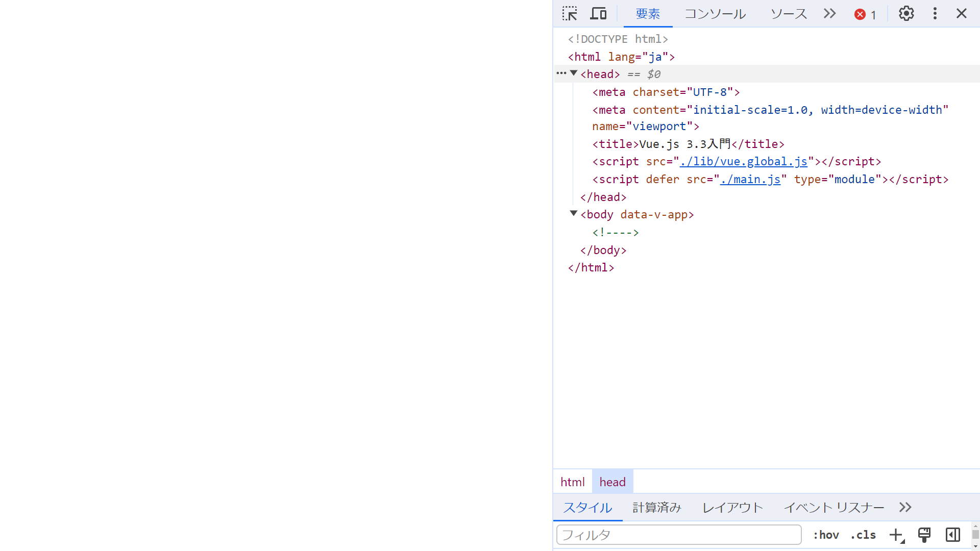Open the rendering emulation paintbrush icon

(924, 535)
